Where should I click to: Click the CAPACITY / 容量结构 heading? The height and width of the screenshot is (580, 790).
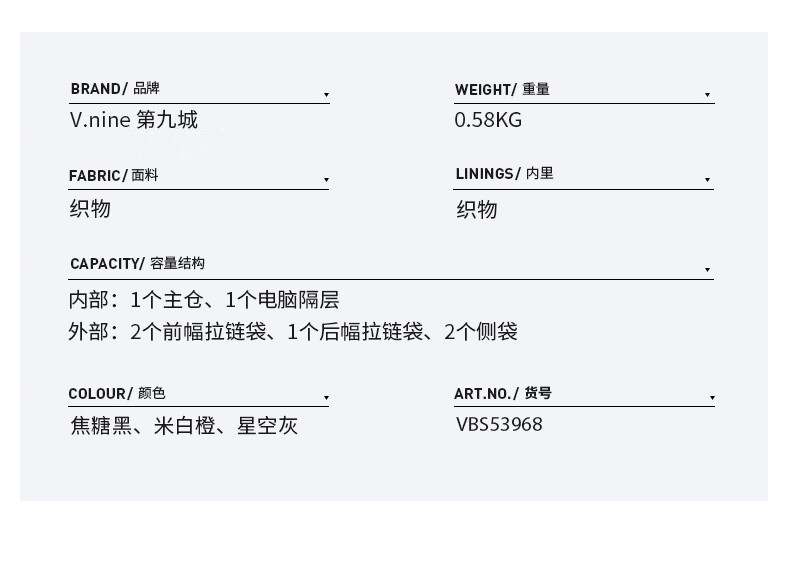tap(137, 263)
